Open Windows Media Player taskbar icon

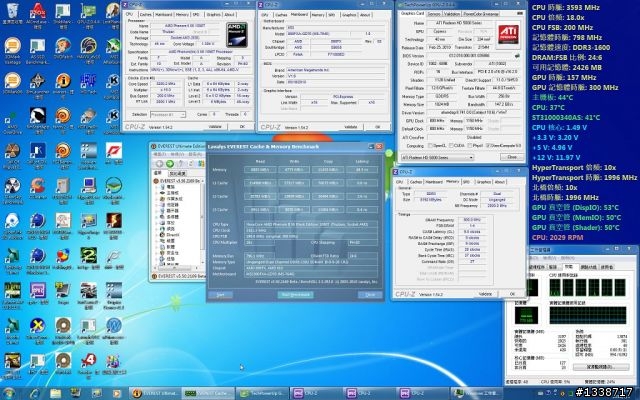[x=117, y=393]
